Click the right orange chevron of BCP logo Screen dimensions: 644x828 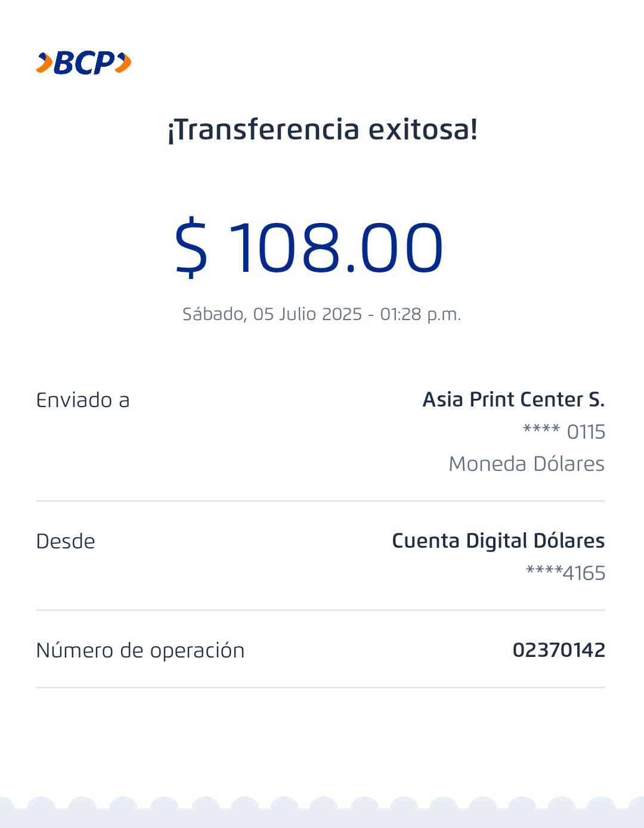[x=123, y=62]
